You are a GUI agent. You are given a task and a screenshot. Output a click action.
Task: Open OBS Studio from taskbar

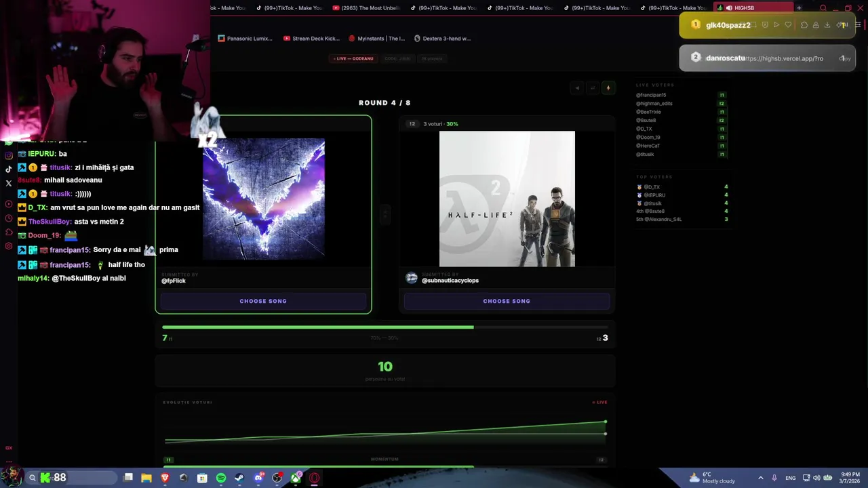pos(277,478)
